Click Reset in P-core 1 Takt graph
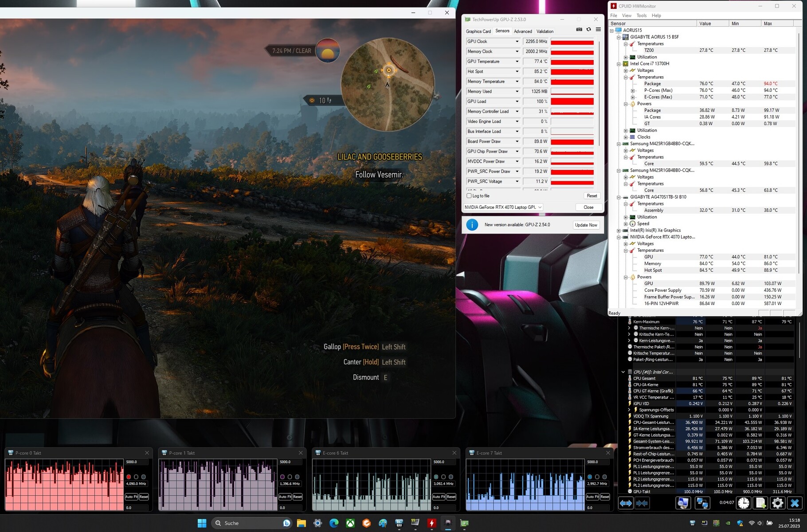Screen dimensions: 807x532 click(x=298, y=497)
